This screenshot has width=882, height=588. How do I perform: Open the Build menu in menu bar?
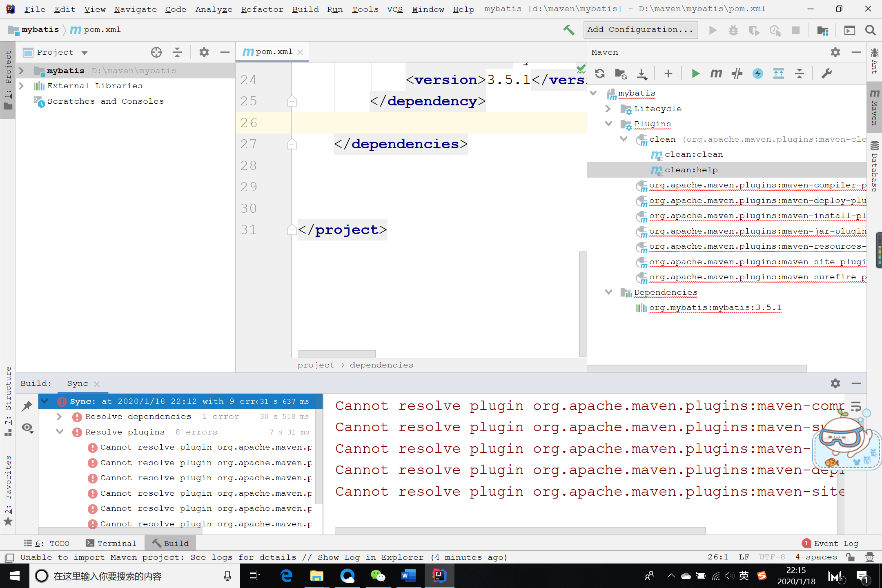[x=304, y=9]
